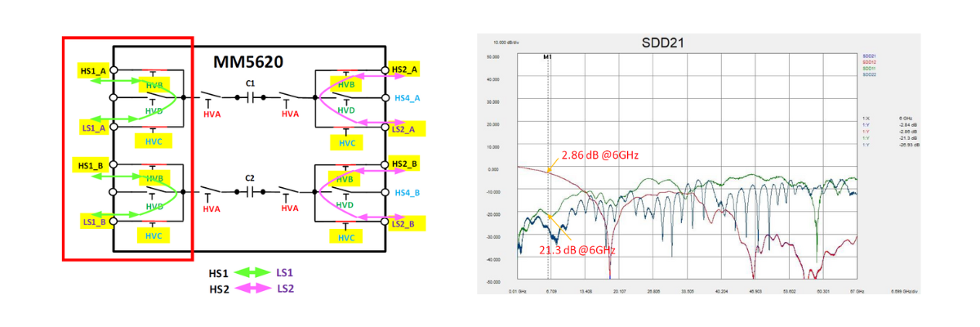Click the 0.000 y-axis label
Screen dimensions: 980x327
coord(493,169)
